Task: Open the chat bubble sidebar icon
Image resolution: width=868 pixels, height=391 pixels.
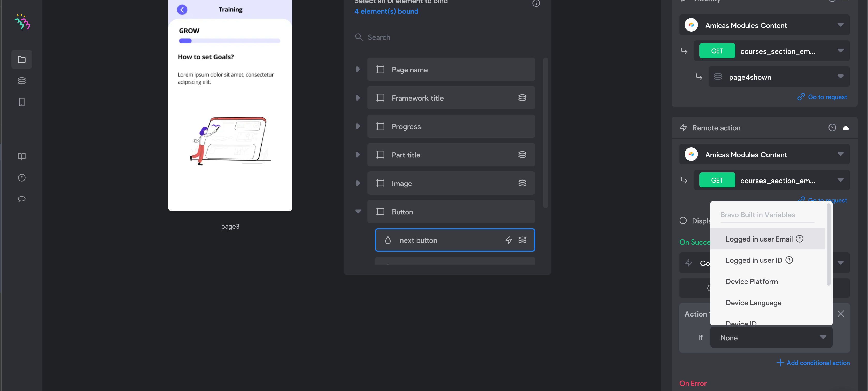Action: click(21, 199)
